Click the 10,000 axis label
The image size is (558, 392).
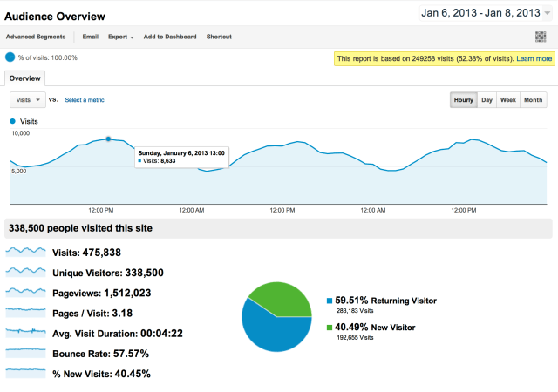tap(21, 133)
